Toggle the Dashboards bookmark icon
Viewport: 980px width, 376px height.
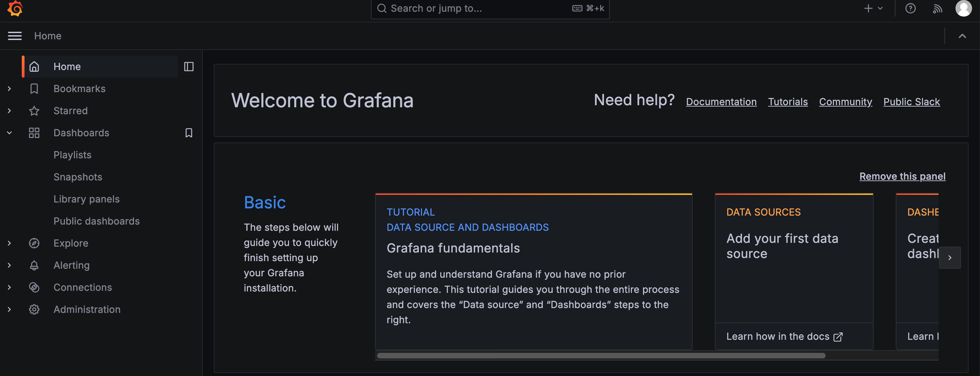point(189,132)
